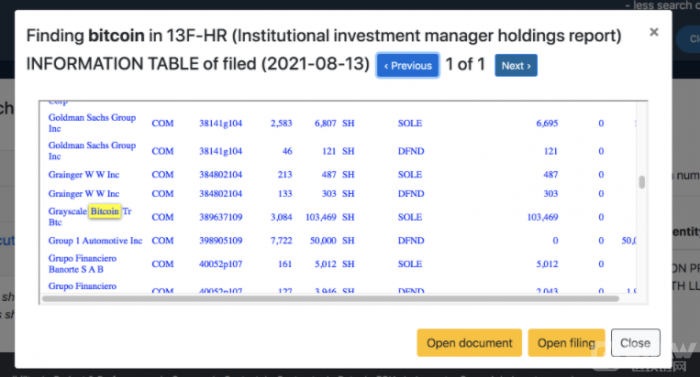The height and width of the screenshot is (377, 700).
Task: Click the CUSIP 398905109 value
Action: 221,240
